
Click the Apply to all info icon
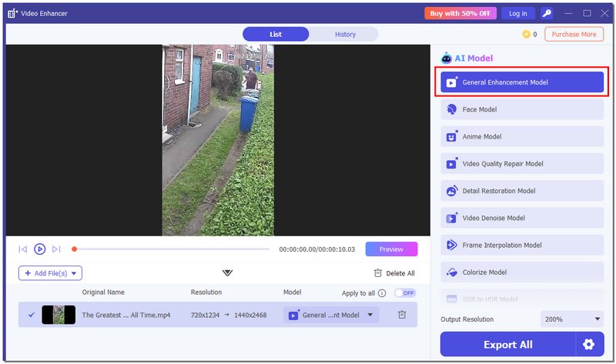click(382, 293)
